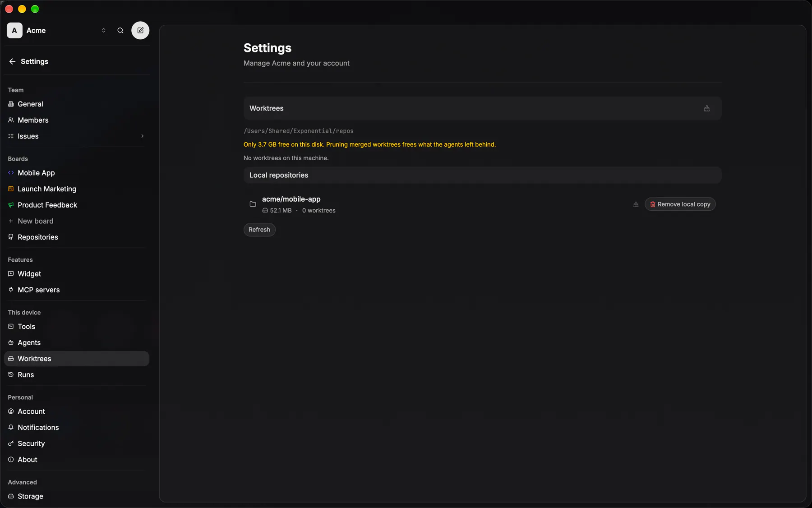Open Security settings
The height and width of the screenshot is (508, 812).
[x=76, y=443]
